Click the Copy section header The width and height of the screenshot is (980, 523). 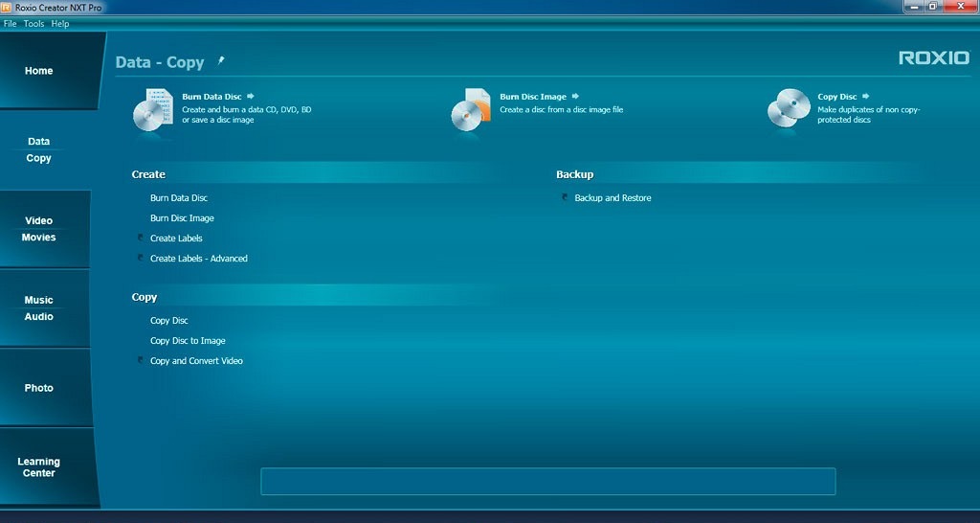tap(145, 297)
